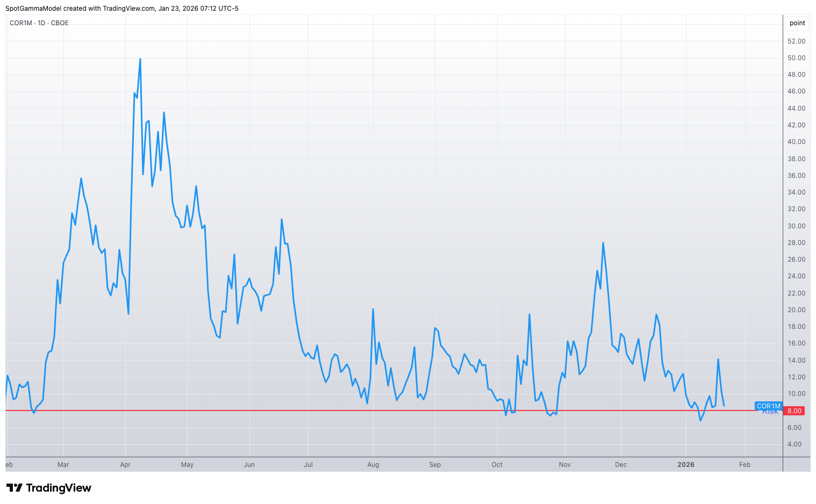This screenshot has height=504, width=816.
Task: Click the Feb label on time axis
Action: pyautogui.click(x=745, y=465)
